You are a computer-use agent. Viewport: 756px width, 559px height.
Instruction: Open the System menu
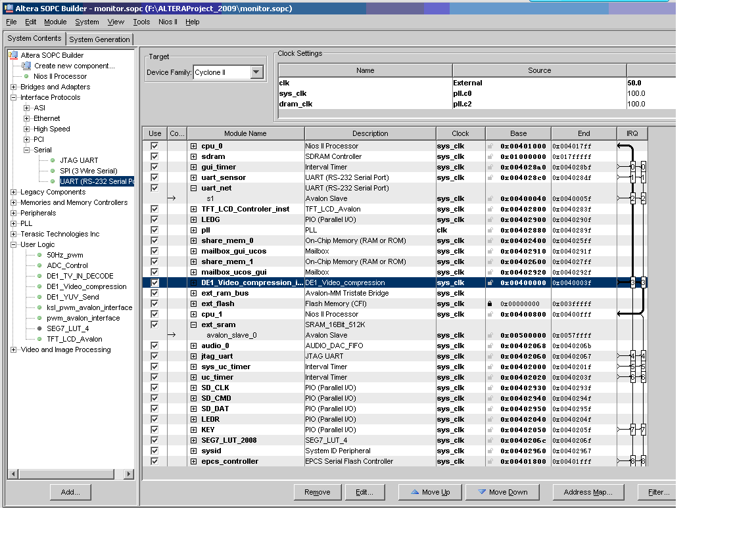click(x=87, y=22)
